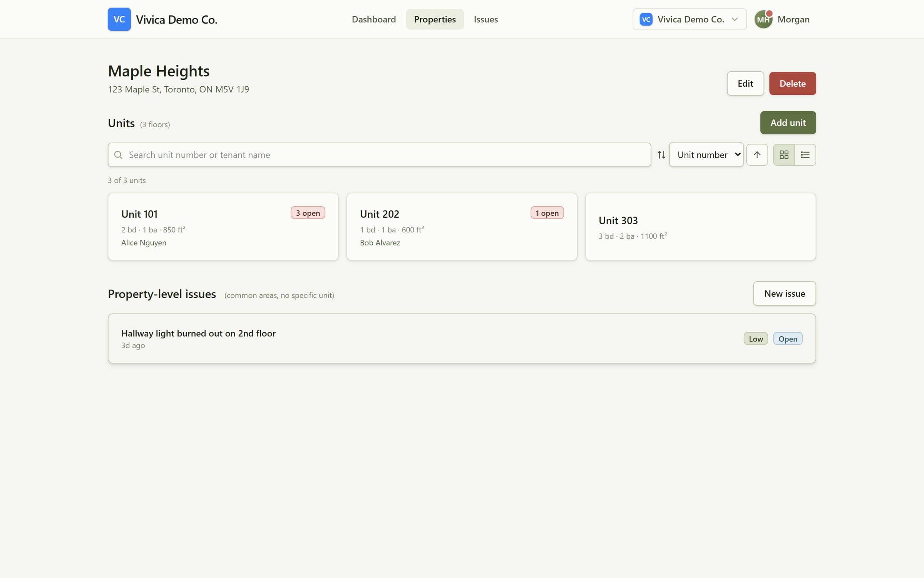This screenshot has height=578, width=924.
Task: Click the magnifier icon in the search box
Action: pos(119,155)
